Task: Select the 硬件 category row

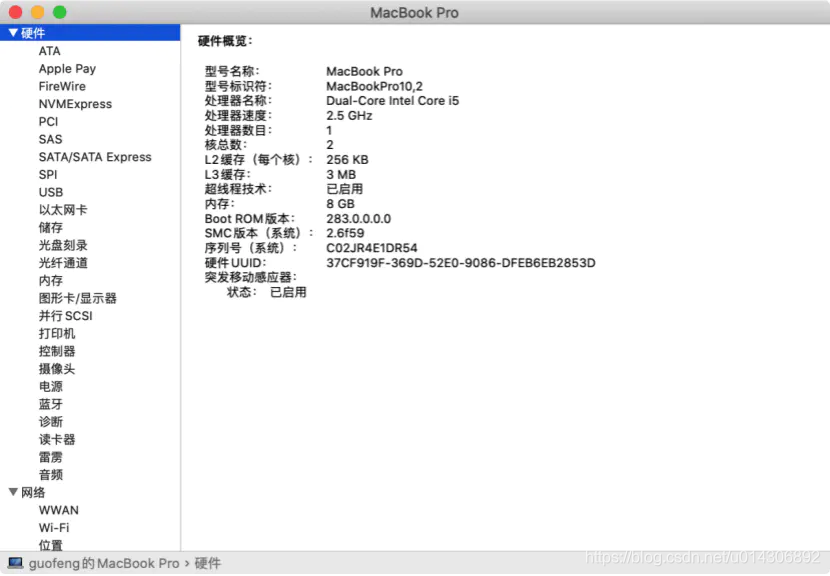Action: (90, 33)
